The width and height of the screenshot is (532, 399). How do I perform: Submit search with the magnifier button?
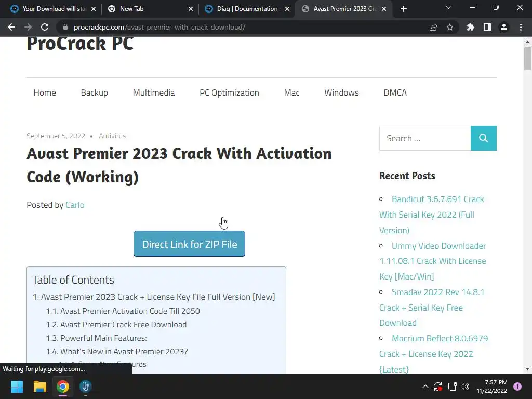click(x=484, y=138)
